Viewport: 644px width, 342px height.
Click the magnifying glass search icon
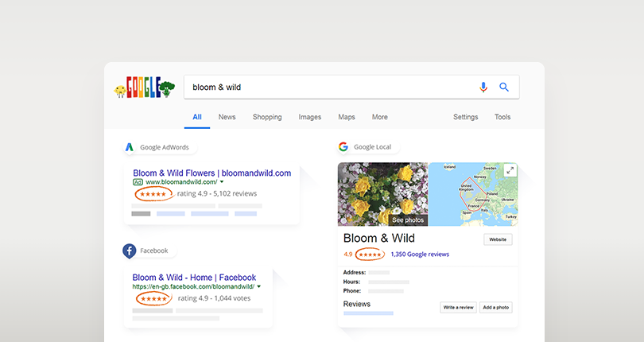[504, 87]
